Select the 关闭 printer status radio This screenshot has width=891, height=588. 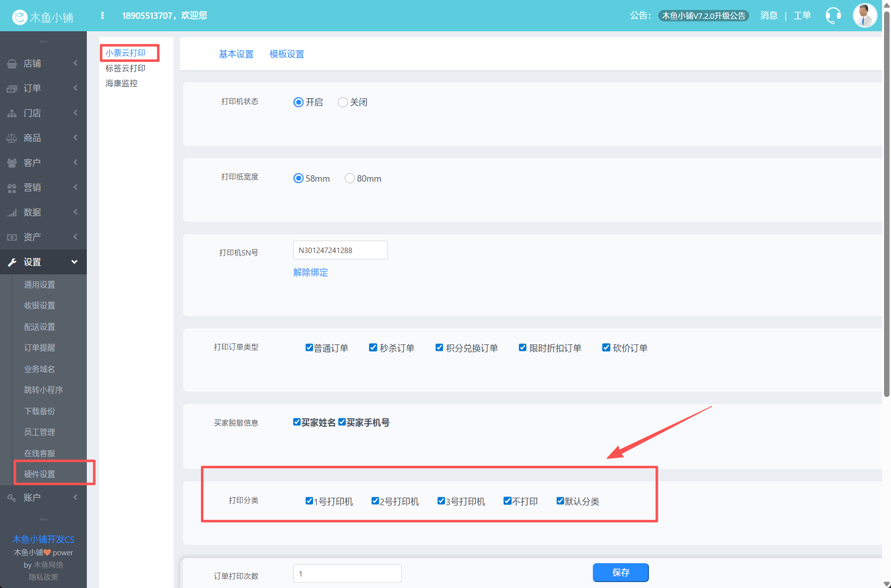point(342,102)
